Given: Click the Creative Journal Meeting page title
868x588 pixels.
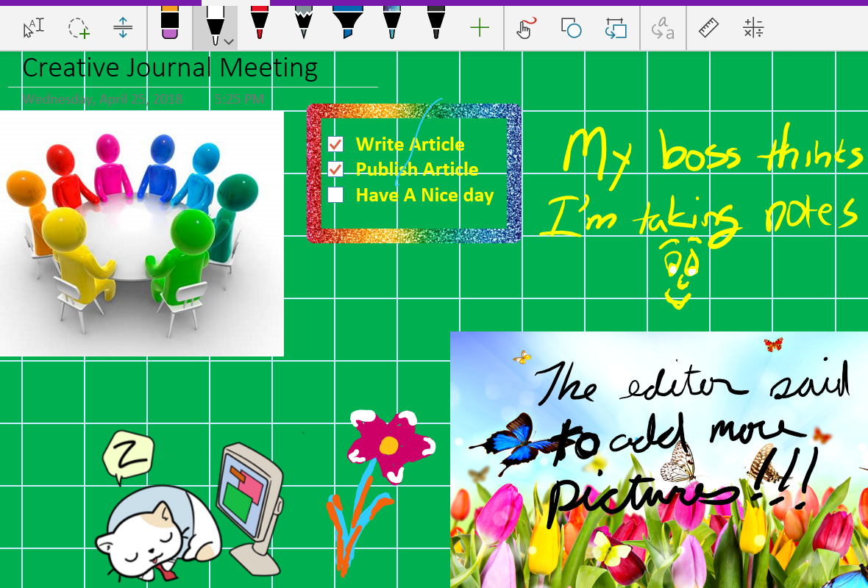Looking at the screenshot, I should click(170, 68).
